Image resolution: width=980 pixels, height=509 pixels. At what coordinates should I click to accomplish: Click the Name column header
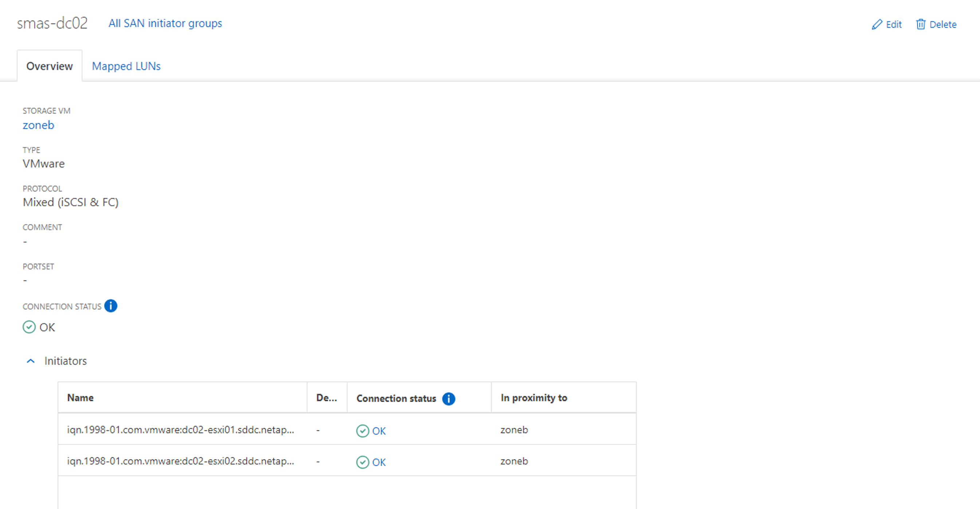pyautogui.click(x=80, y=398)
